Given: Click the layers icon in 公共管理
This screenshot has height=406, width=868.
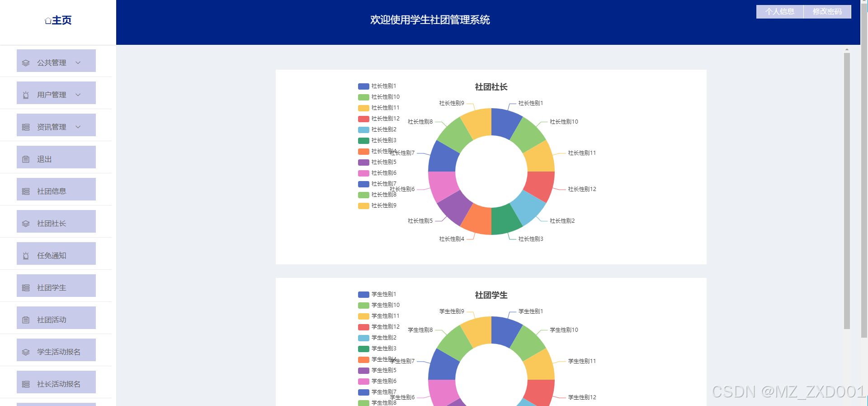Looking at the screenshot, I should (x=26, y=63).
